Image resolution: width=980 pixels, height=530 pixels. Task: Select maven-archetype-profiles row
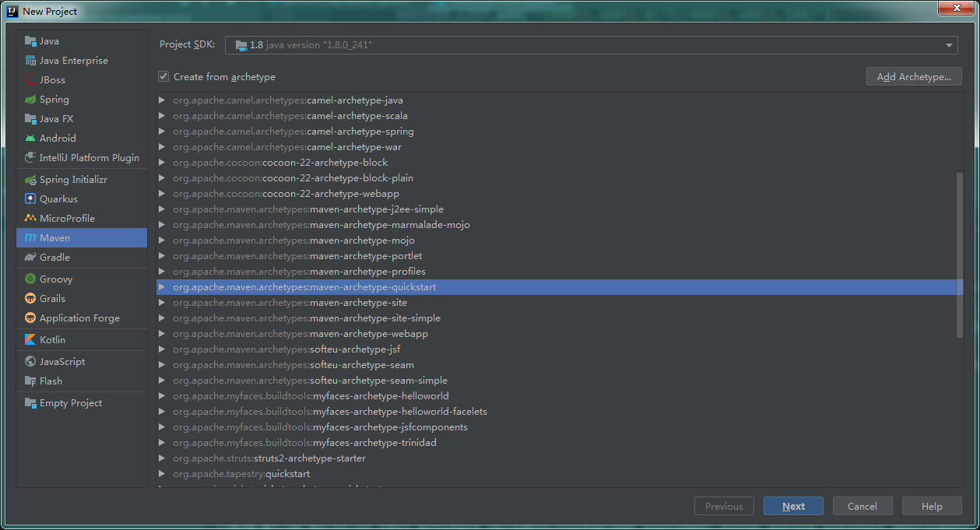click(x=560, y=272)
